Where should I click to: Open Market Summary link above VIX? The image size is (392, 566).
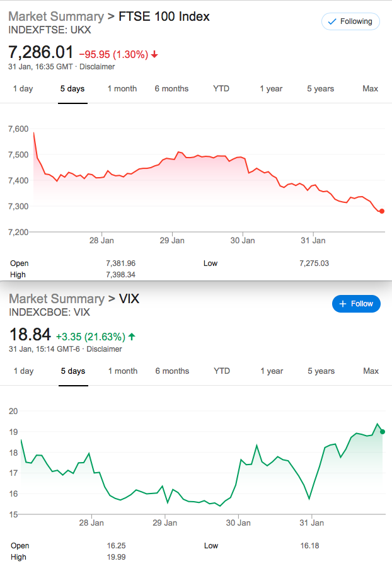click(57, 299)
